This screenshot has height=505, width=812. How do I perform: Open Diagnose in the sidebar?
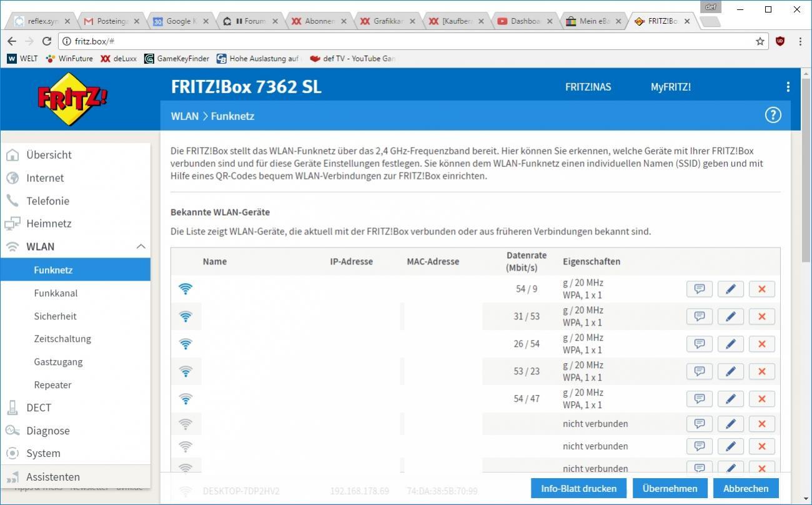click(x=75, y=430)
